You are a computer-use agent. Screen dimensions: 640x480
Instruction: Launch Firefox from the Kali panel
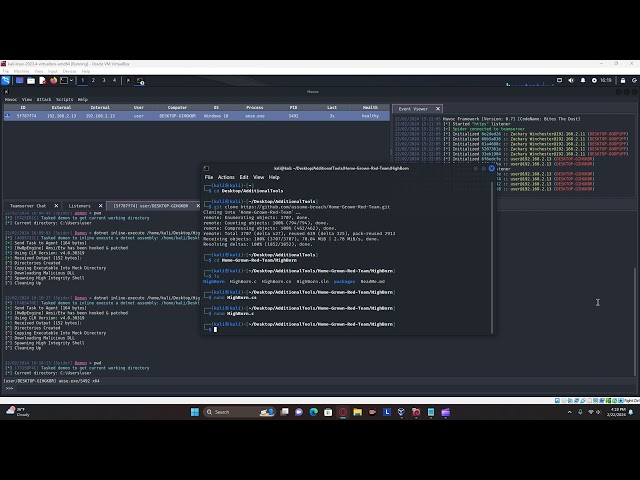pyautogui.click(x=53, y=81)
